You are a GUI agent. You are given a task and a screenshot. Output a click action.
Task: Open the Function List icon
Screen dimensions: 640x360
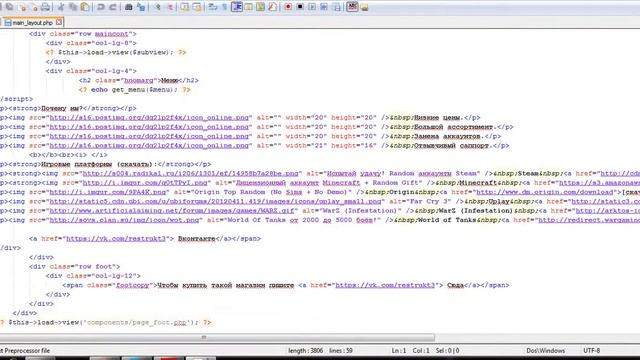tap(272, 7)
